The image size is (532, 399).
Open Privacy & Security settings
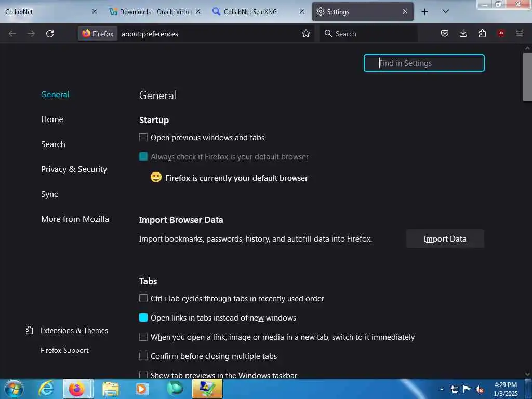coord(74,169)
